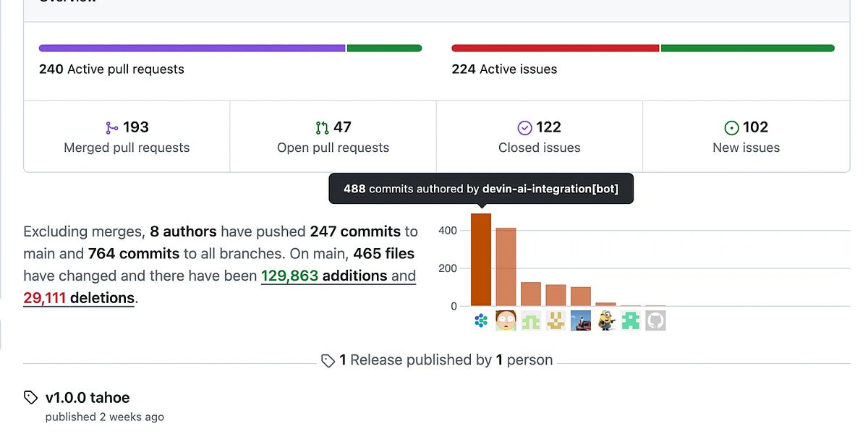Screen dimensions: 868x434
Task: Open the New issues label
Action: tap(746, 148)
